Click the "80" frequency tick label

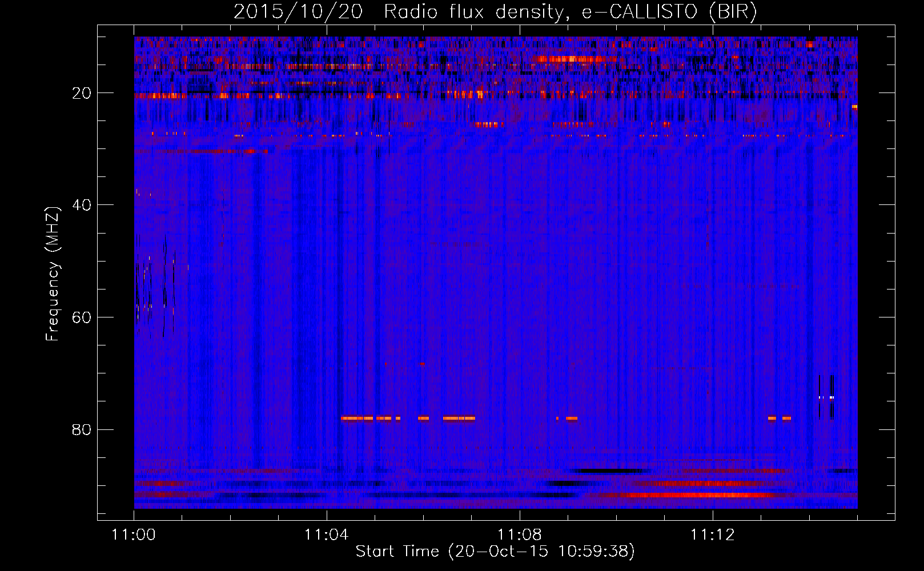tap(82, 429)
